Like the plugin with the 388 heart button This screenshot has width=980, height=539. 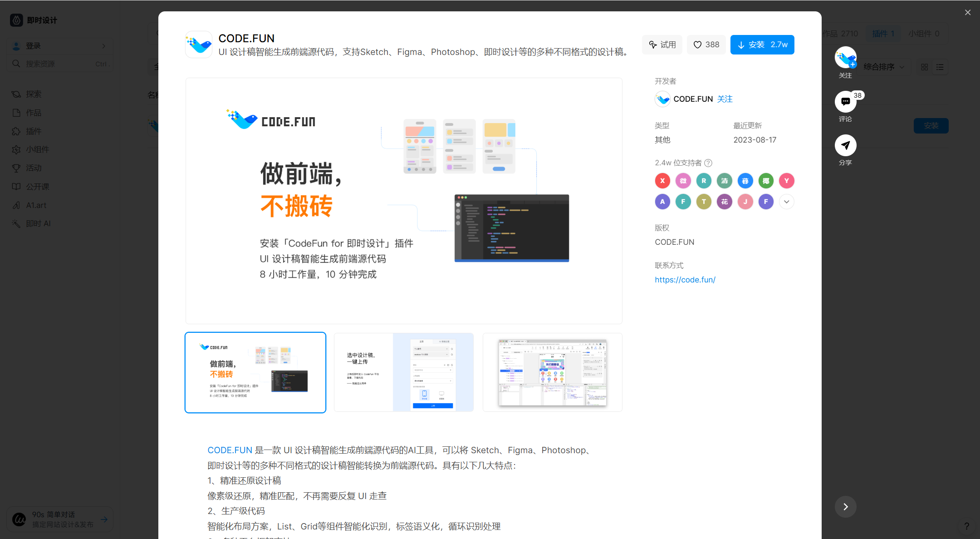point(706,45)
